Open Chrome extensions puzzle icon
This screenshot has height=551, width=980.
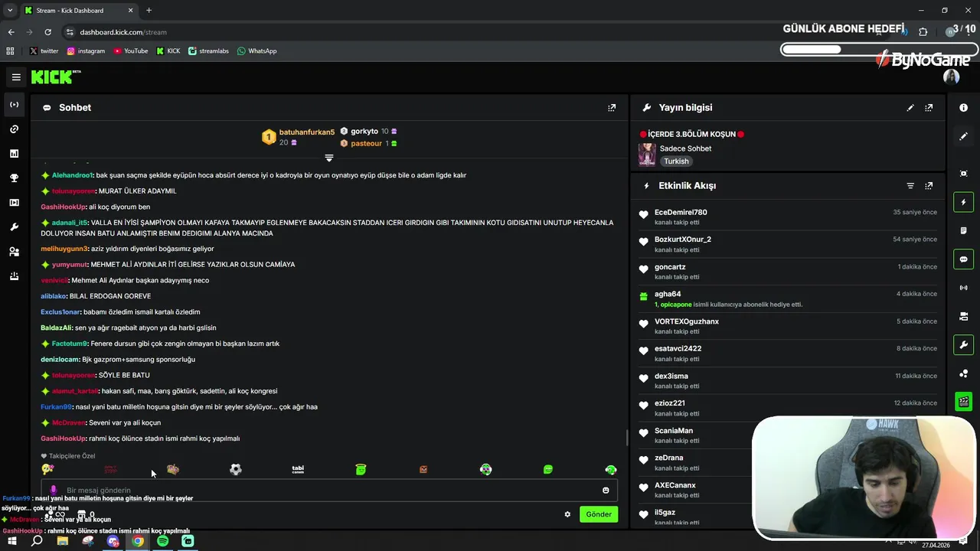(x=923, y=32)
